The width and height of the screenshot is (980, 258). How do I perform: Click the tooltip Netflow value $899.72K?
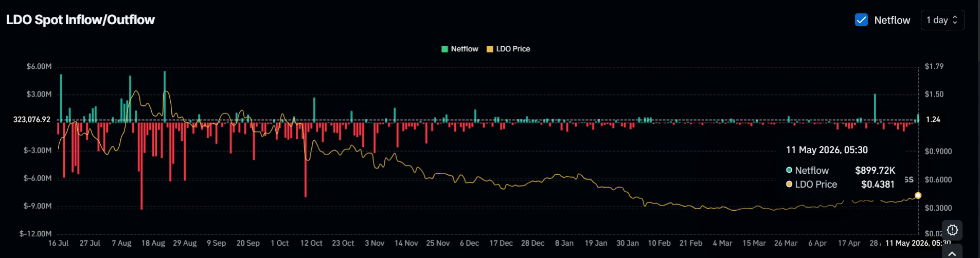coord(875,170)
